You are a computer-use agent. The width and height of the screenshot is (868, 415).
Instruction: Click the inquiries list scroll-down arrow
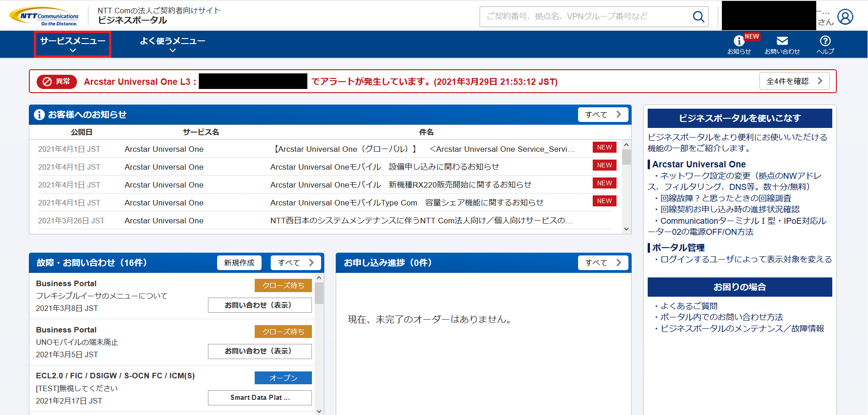(319, 411)
